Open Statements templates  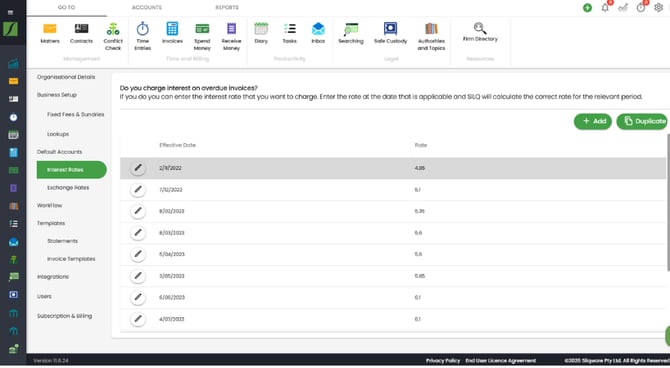(x=63, y=241)
